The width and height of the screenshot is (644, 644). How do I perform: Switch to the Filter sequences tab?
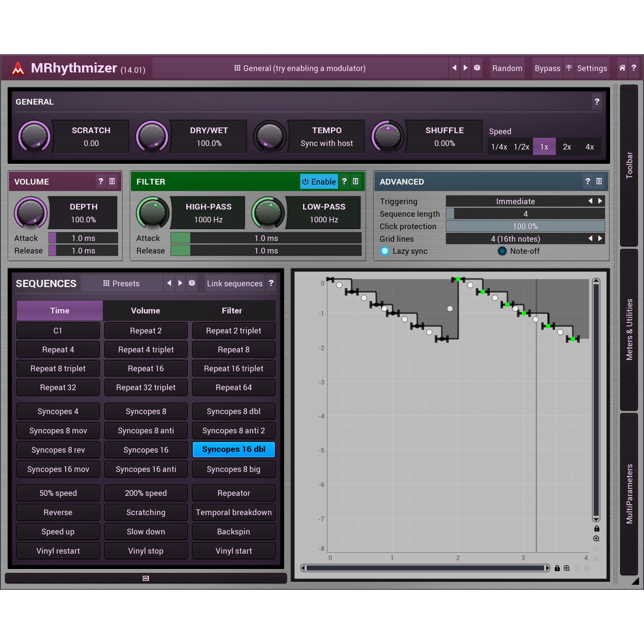232,310
